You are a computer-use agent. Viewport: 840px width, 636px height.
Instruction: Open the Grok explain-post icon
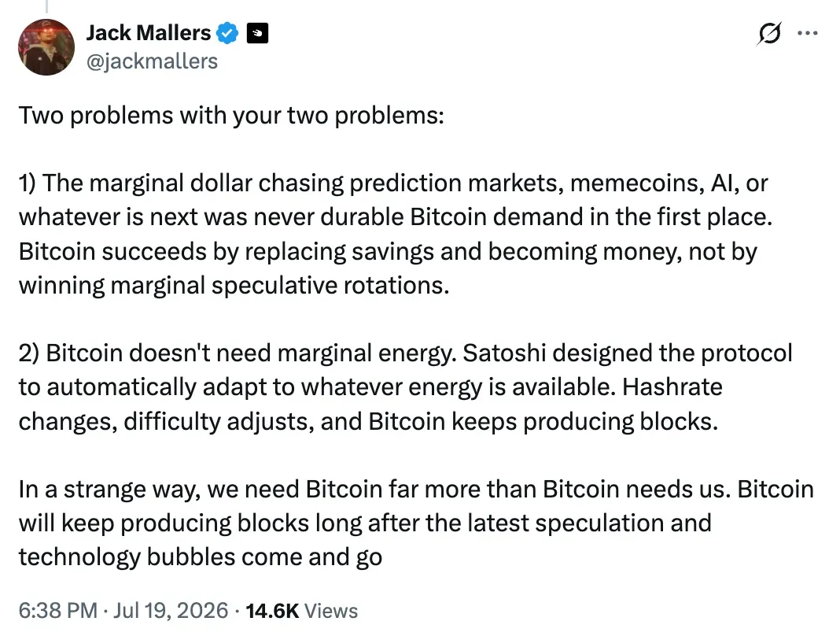pyautogui.click(x=769, y=34)
